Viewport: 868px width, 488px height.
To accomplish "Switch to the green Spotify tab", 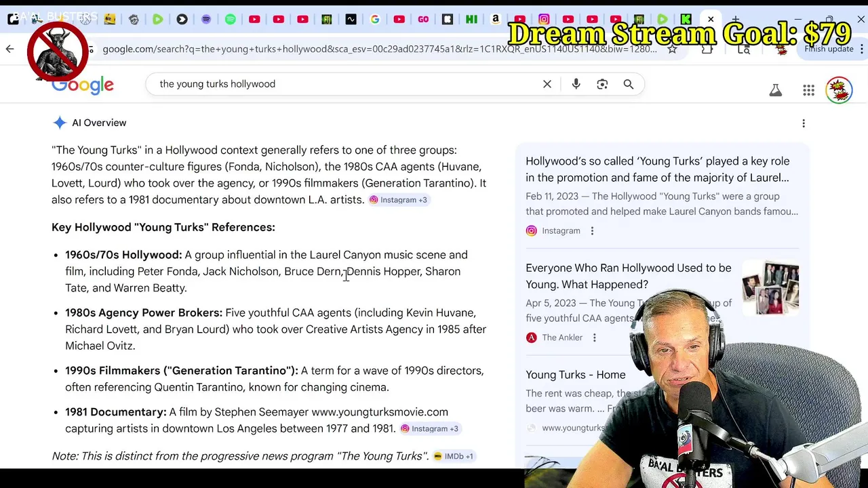I will tap(231, 20).
